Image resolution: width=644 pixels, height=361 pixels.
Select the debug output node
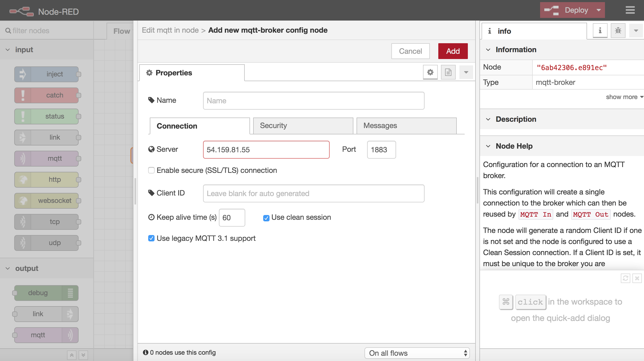[x=46, y=293]
